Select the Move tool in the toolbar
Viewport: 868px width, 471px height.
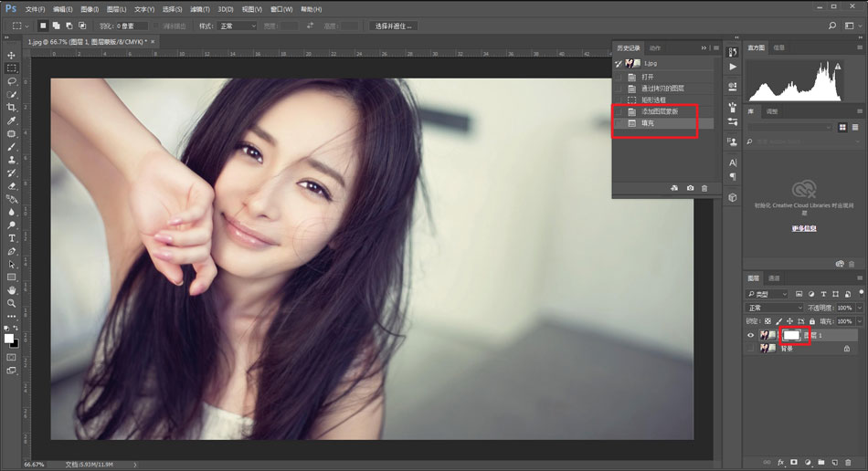(12, 55)
